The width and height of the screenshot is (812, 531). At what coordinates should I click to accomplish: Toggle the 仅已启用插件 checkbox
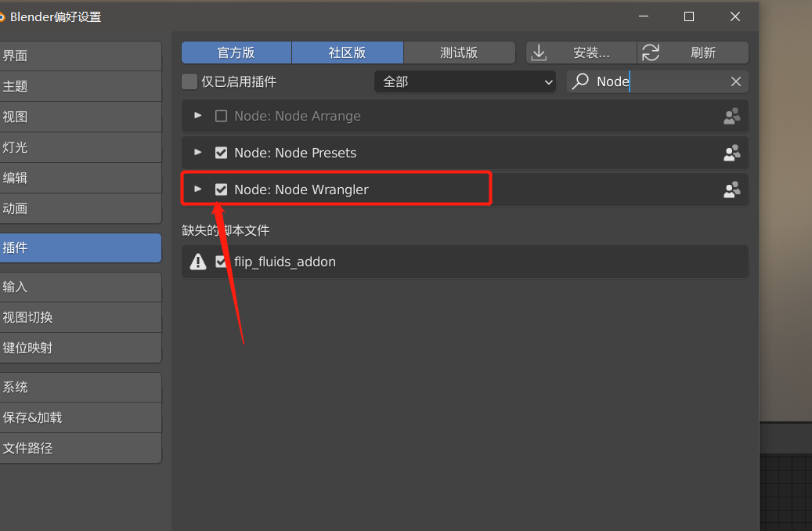coord(189,81)
